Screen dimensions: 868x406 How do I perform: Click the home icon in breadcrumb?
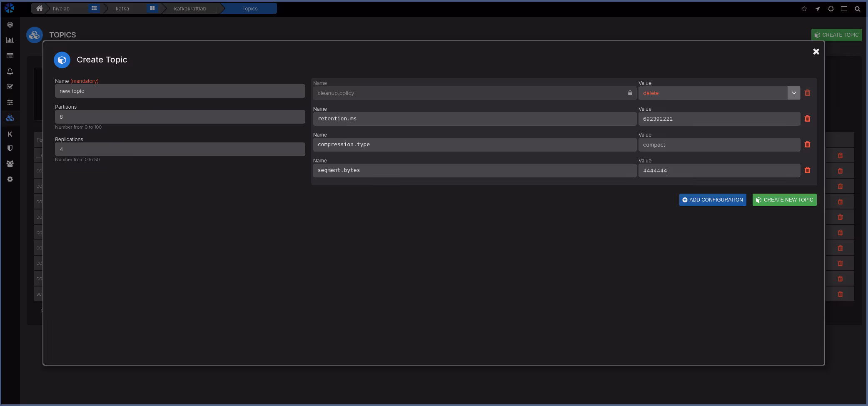coord(40,8)
